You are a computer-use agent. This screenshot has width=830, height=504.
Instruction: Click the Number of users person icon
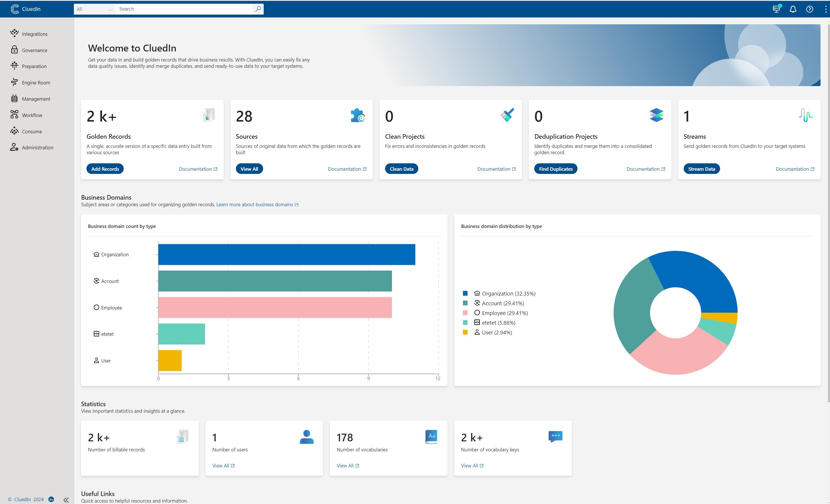307,437
